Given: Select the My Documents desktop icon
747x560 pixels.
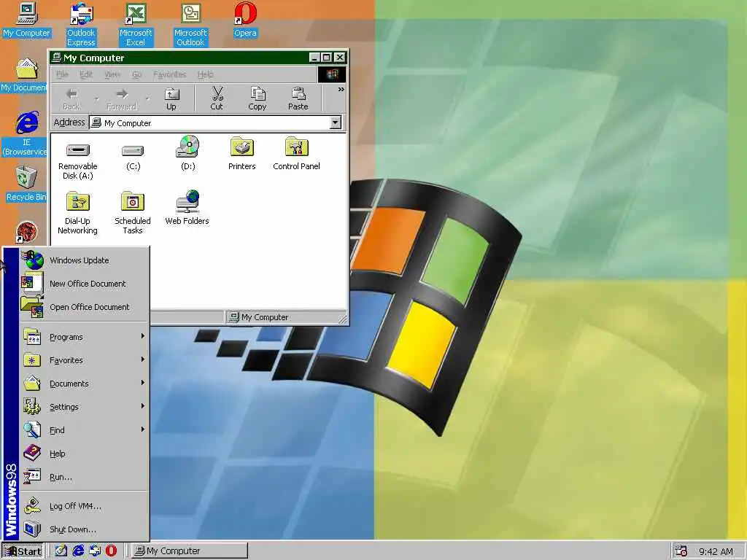Looking at the screenshot, I should click(x=24, y=75).
